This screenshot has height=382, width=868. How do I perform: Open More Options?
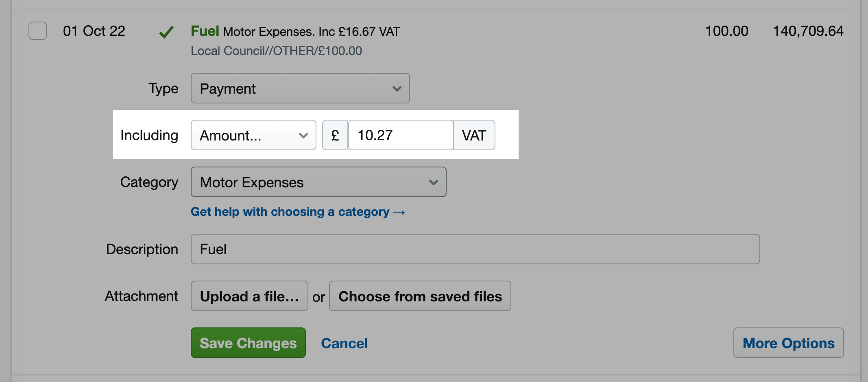coord(788,343)
